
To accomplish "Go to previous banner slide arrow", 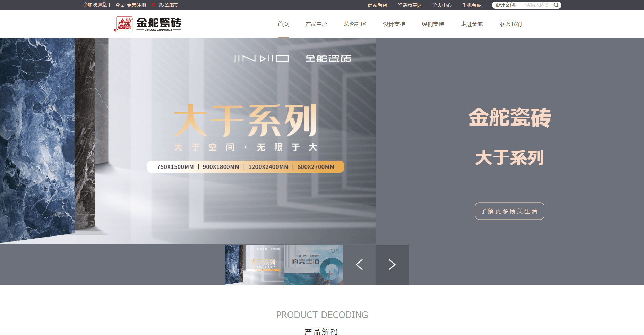I will (x=359, y=265).
